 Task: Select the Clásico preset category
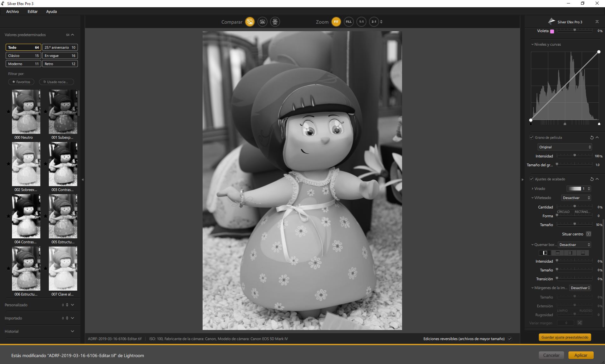tap(23, 55)
